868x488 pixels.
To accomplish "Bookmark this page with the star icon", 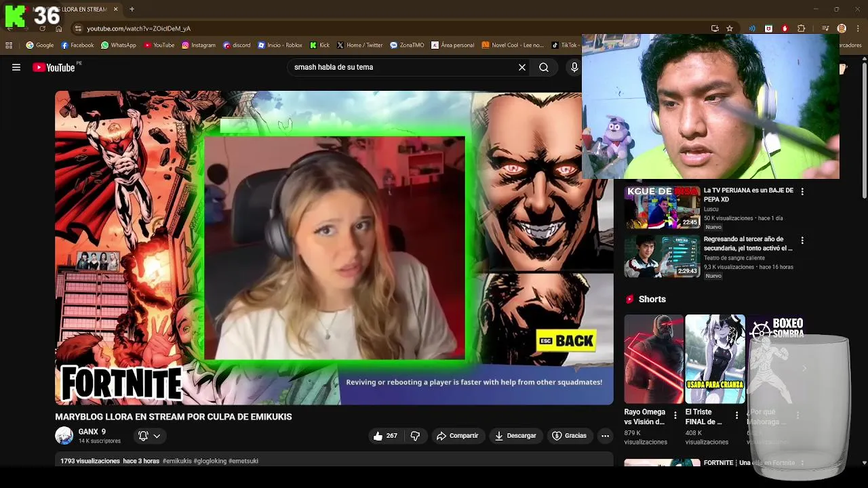I will point(730,28).
